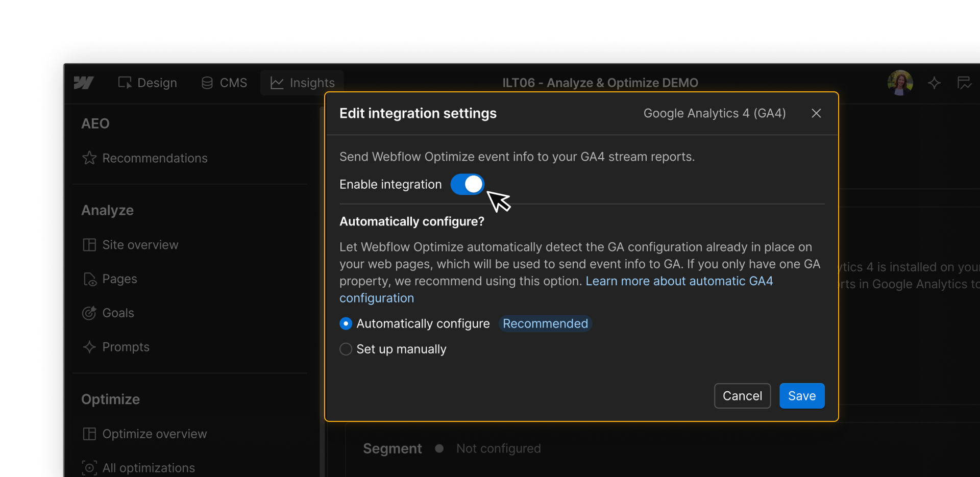Switch to the CMS tab
The height and width of the screenshot is (477, 980).
[x=224, y=83]
